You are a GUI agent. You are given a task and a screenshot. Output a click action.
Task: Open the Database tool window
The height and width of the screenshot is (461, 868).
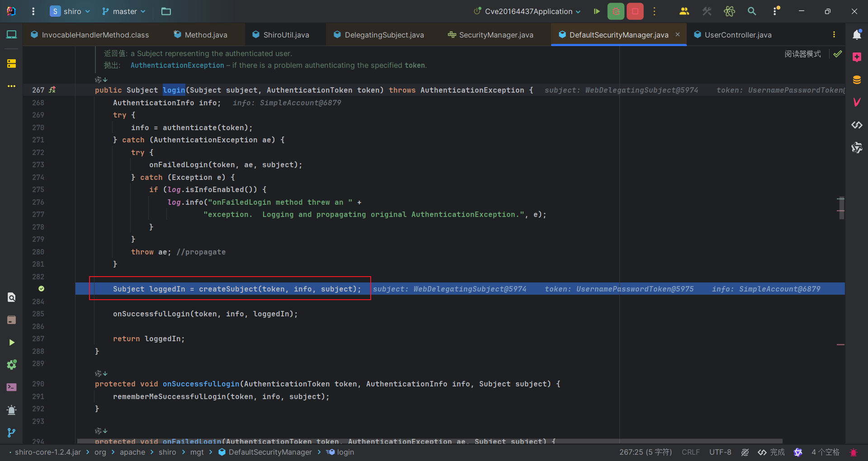pos(857,80)
